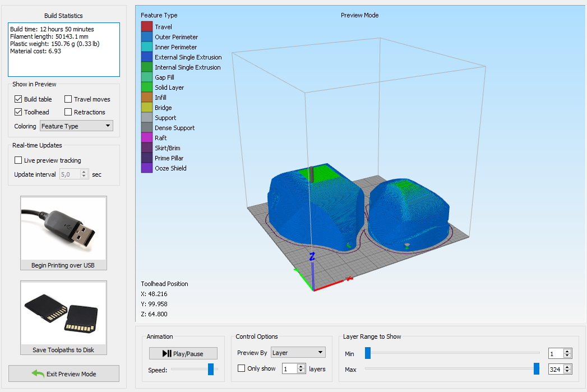Click the red Travel color swatch

pos(147,27)
